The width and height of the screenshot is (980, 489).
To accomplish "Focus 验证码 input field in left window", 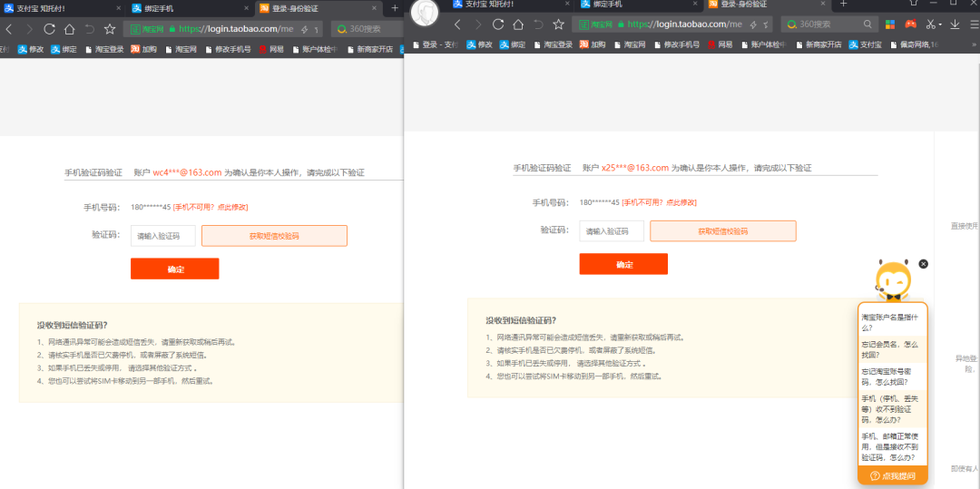I will point(163,236).
